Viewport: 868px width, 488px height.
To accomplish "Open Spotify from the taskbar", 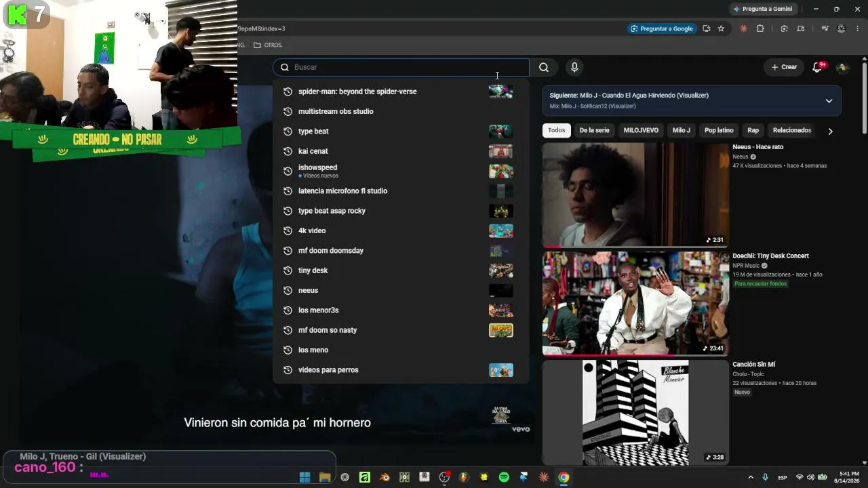I will click(x=504, y=477).
